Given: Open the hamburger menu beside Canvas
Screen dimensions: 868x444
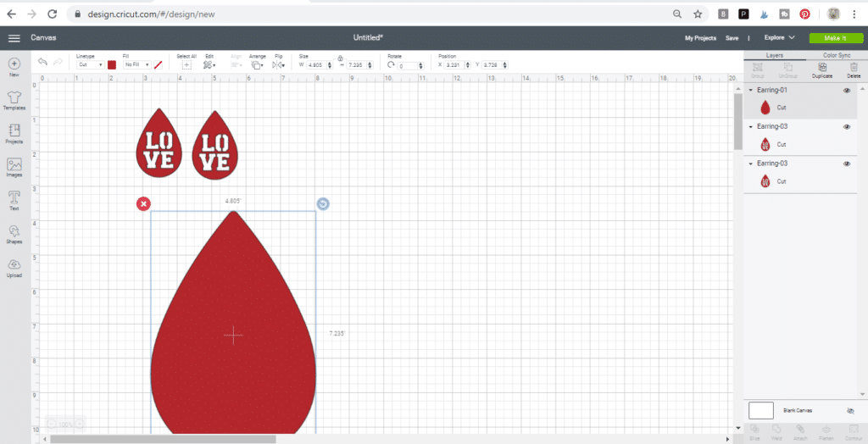Looking at the screenshot, I should tap(14, 38).
